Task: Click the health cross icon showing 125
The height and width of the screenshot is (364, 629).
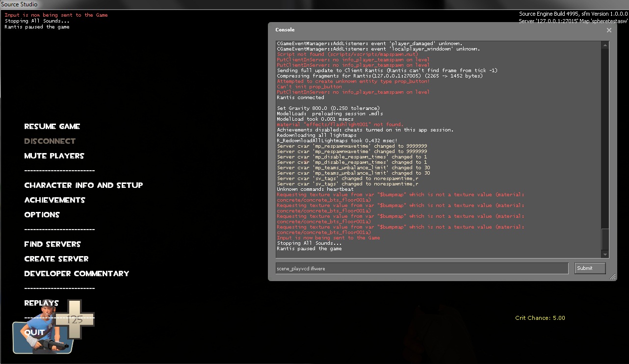Action: tap(74, 319)
